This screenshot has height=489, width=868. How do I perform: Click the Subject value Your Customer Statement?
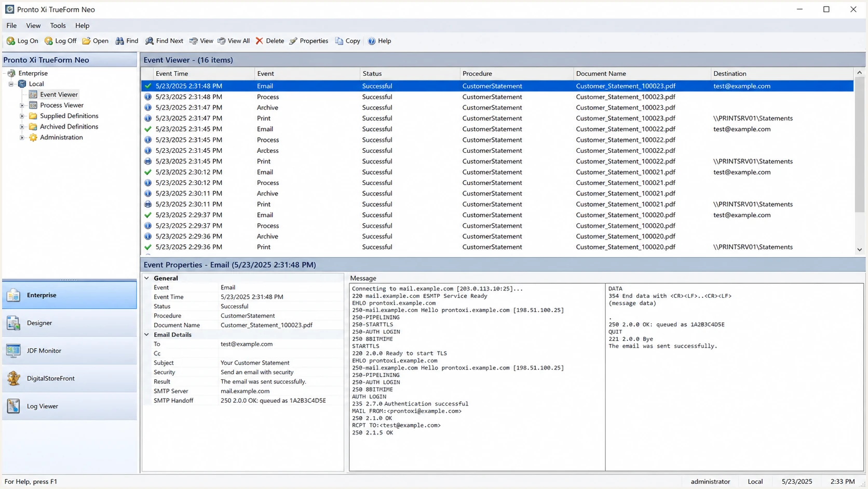pyautogui.click(x=255, y=363)
